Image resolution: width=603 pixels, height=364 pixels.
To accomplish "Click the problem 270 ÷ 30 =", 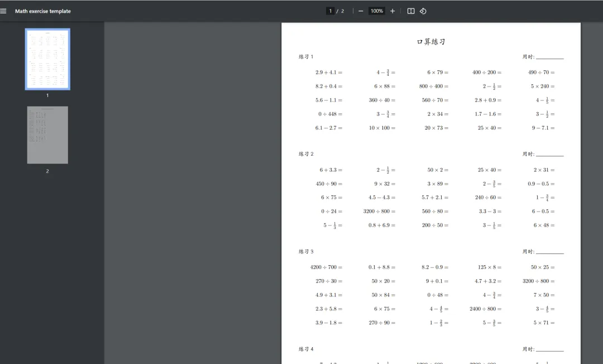I will click(329, 281).
